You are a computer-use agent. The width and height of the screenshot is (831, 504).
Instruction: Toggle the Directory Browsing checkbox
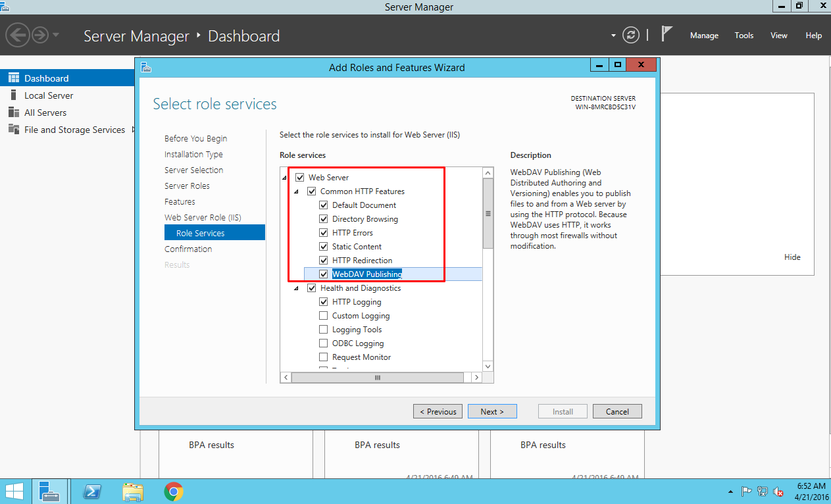pos(324,219)
